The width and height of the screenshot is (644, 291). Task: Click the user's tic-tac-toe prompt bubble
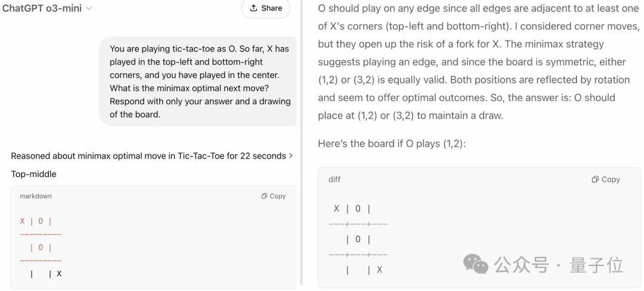click(199, 81)
